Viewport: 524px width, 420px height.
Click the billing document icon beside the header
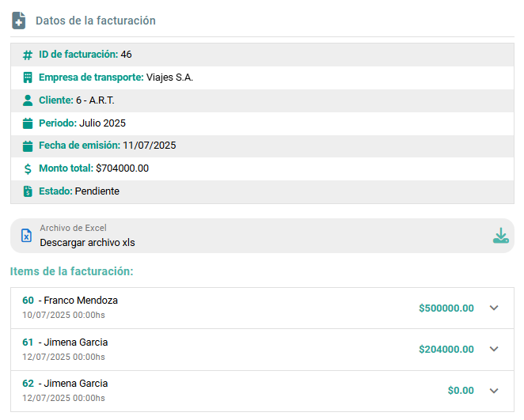tap(19, 21)
